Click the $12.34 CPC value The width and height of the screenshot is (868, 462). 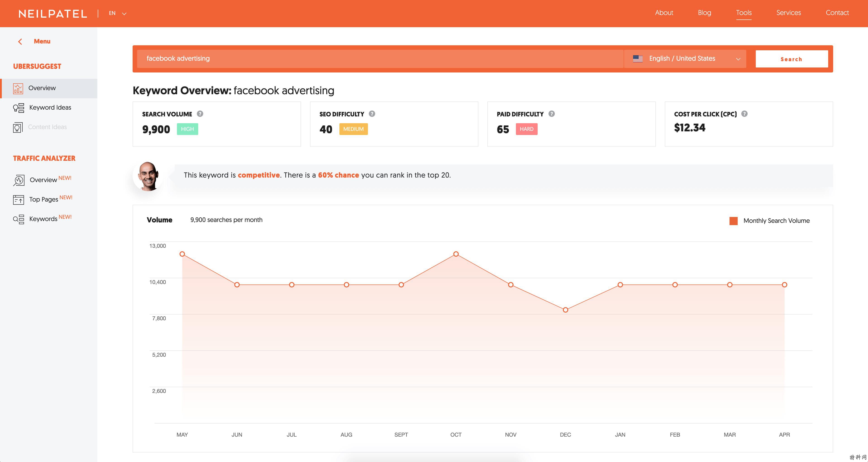tap(690, 128)
